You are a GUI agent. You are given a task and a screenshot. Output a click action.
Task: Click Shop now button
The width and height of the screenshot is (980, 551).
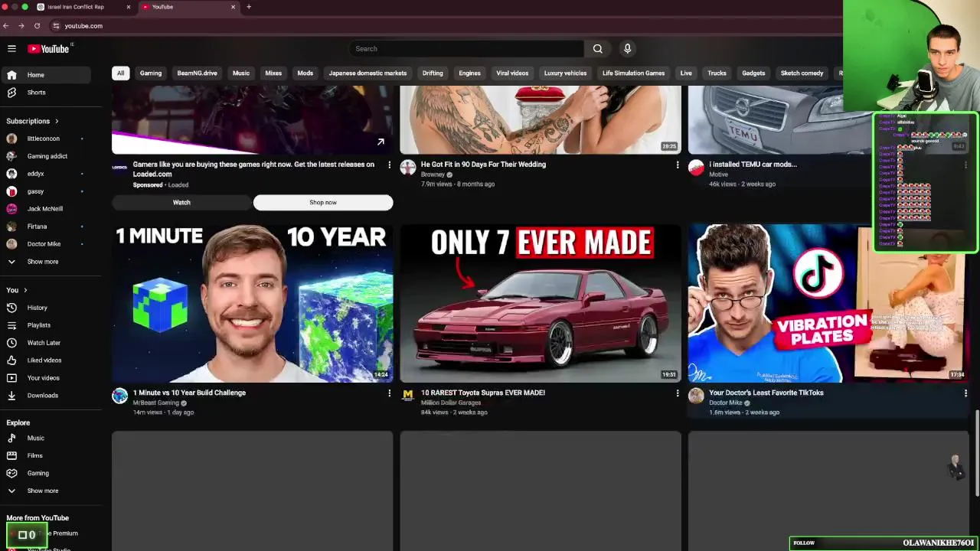tap(323, 203)
